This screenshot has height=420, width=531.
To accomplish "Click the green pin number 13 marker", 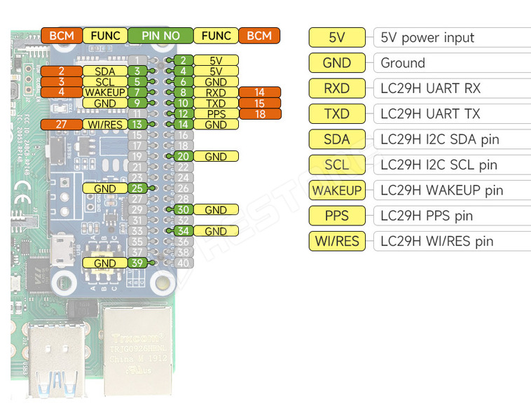I will tap(138, 125).
